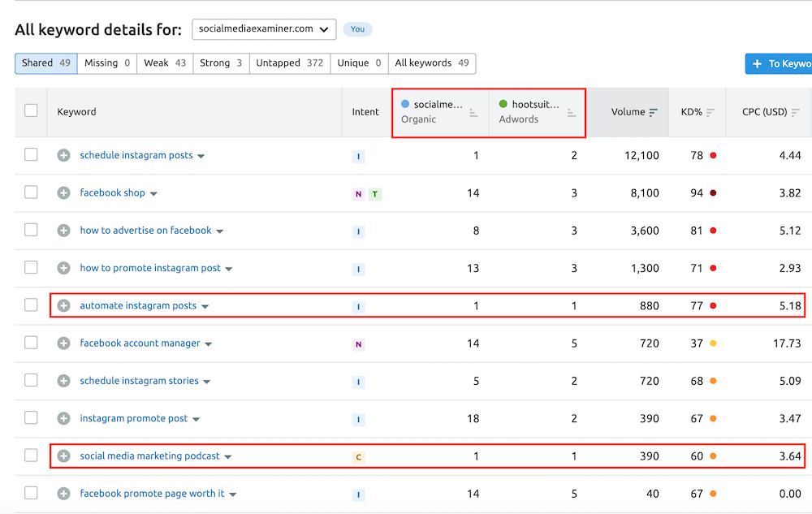Click the blue To Keyword button
This screenshot has width=812, height=514.
coord(778,64)
